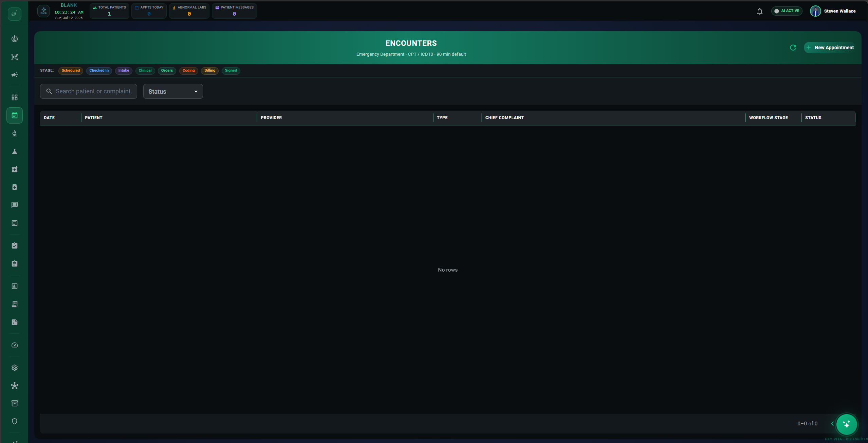Click the radar/target sidebar icon
This screenshot has height=443, width=868.
(14, 39)
